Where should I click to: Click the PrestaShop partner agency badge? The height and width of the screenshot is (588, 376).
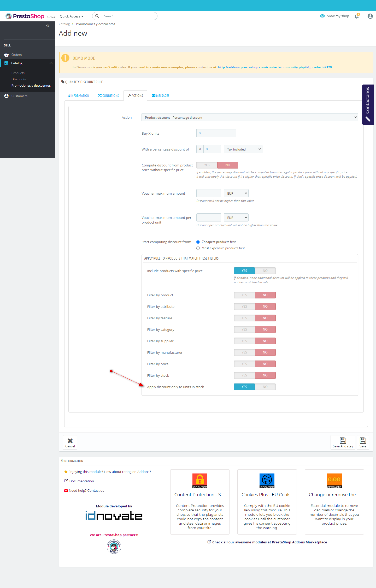coord(114,547)
